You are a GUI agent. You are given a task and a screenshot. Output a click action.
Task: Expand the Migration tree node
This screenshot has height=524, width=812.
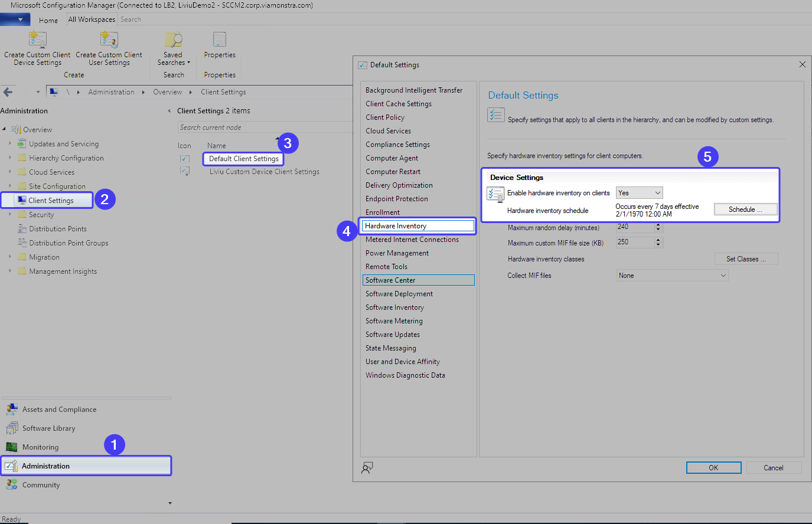(x=10, y=257)
